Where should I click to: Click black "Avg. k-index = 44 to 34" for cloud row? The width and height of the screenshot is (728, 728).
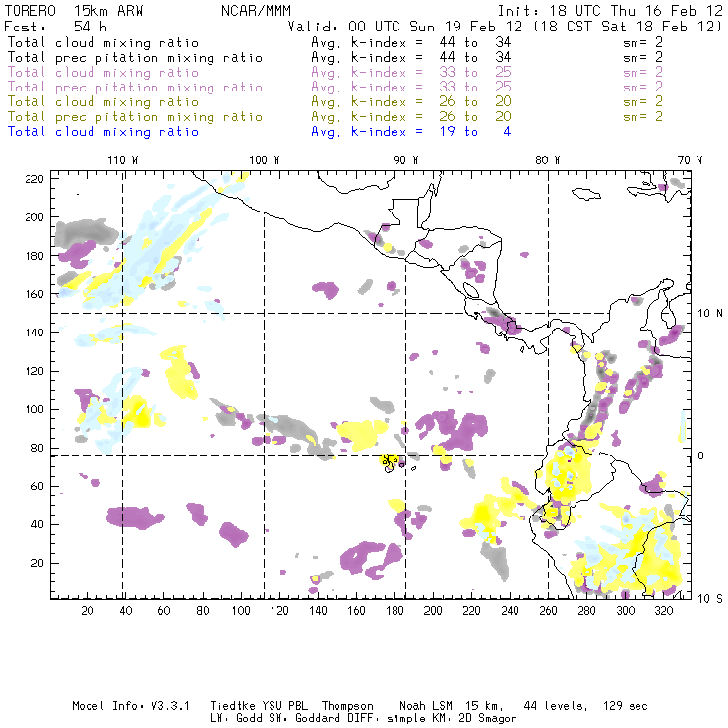pyautogui.click(x=411, y=43)
